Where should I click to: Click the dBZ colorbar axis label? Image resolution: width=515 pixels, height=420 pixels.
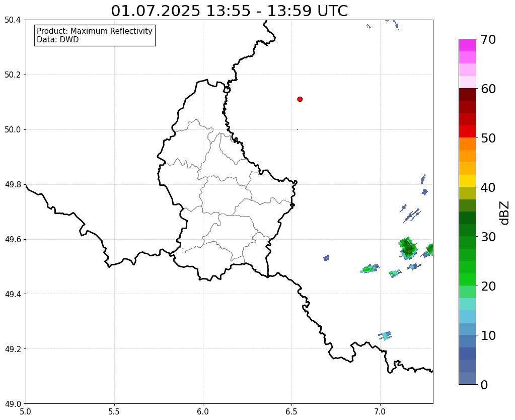505,213
